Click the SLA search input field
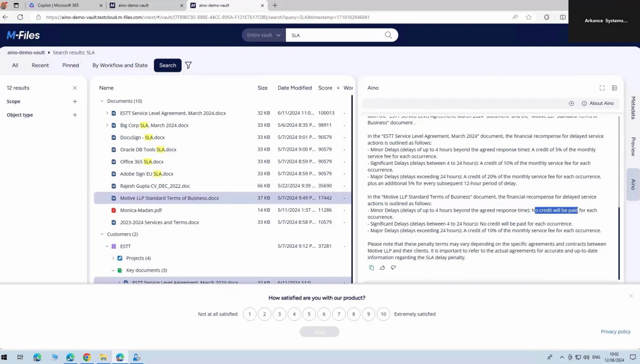This screenshot has width=640, height=364. 335,35
